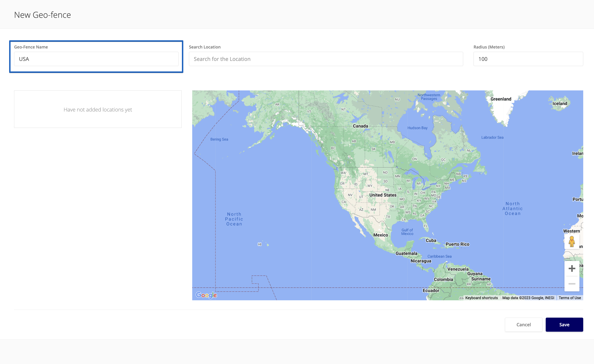Click the Search for the Location box
The image size is (594, 364).
click(x=326, y=59)
